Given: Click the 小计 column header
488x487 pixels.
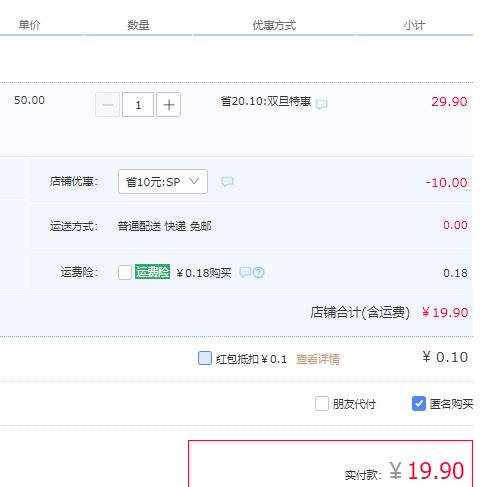Looking at the screenshot, I should tap(414, 25).
